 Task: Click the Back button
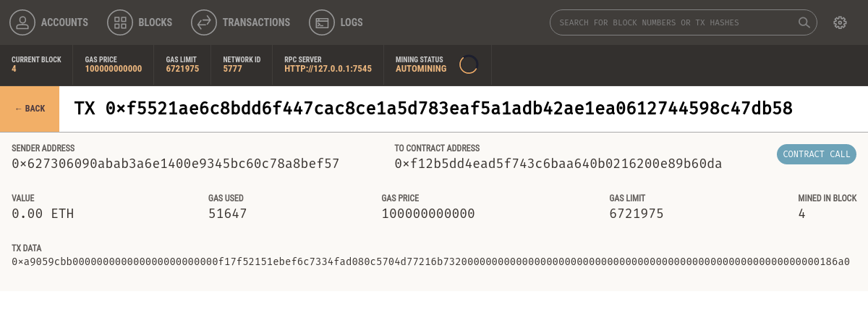click(30, 109)
